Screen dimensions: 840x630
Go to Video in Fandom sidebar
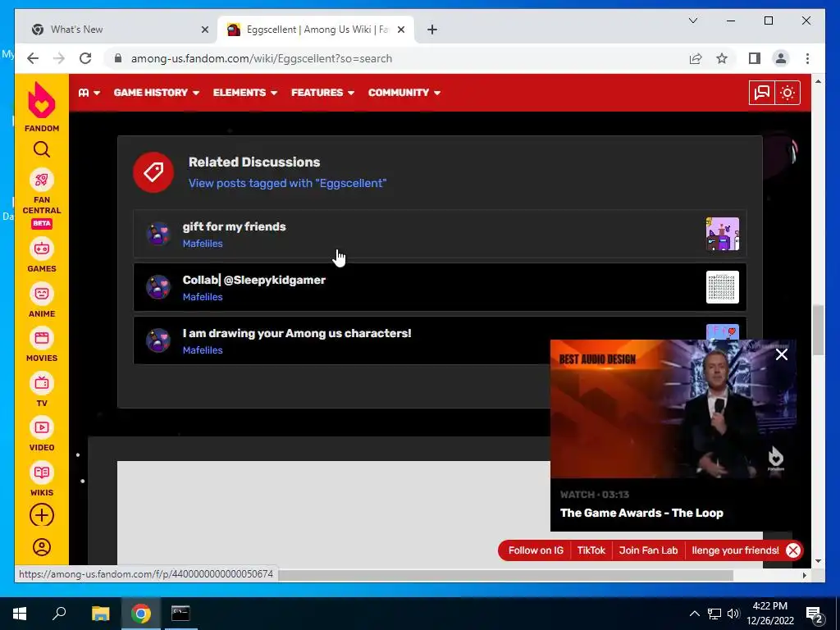pos(41,435)
